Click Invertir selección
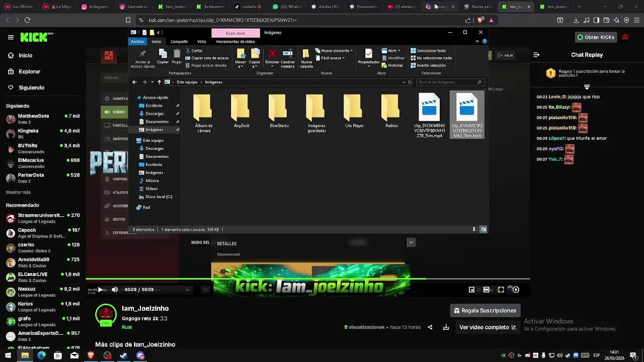Viewport: 644px width, 362px height. click(x=428, y=65)
